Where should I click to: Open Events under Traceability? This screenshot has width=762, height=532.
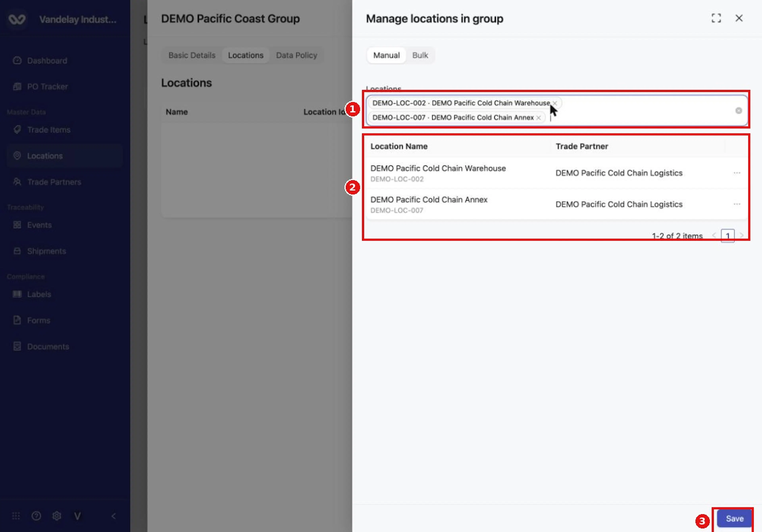[39, 225]
